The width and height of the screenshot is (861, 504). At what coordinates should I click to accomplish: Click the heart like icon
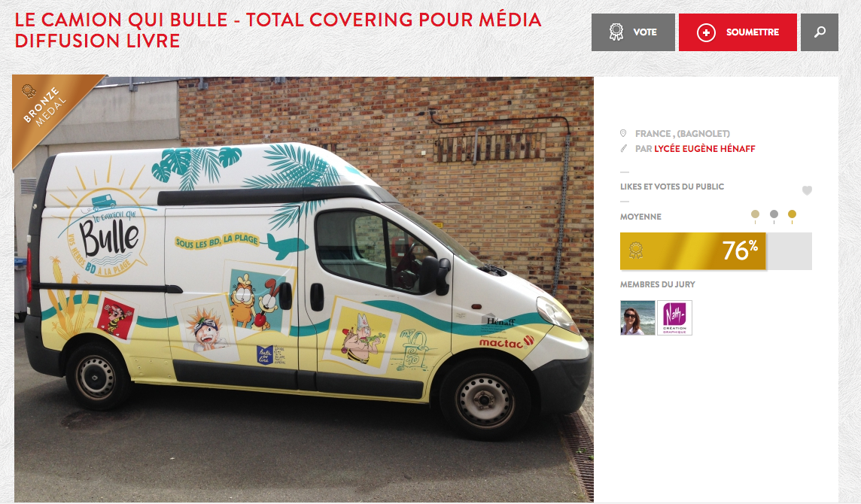(x=807, y=190)
